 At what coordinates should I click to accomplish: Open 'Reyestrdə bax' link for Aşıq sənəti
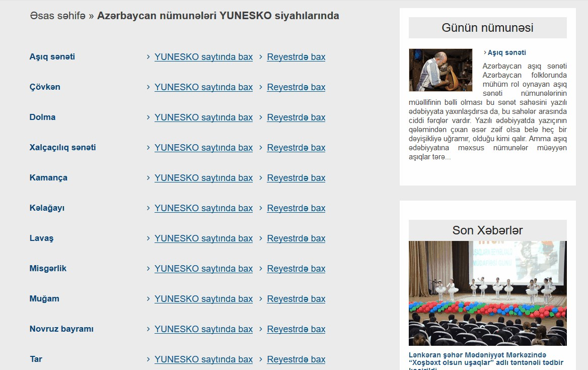(x=296, y=57)
